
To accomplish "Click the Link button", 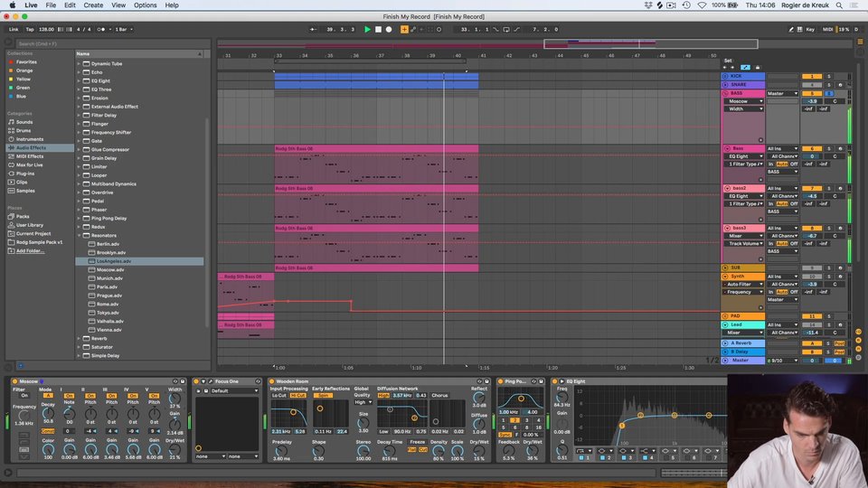I will pos(14,29).
